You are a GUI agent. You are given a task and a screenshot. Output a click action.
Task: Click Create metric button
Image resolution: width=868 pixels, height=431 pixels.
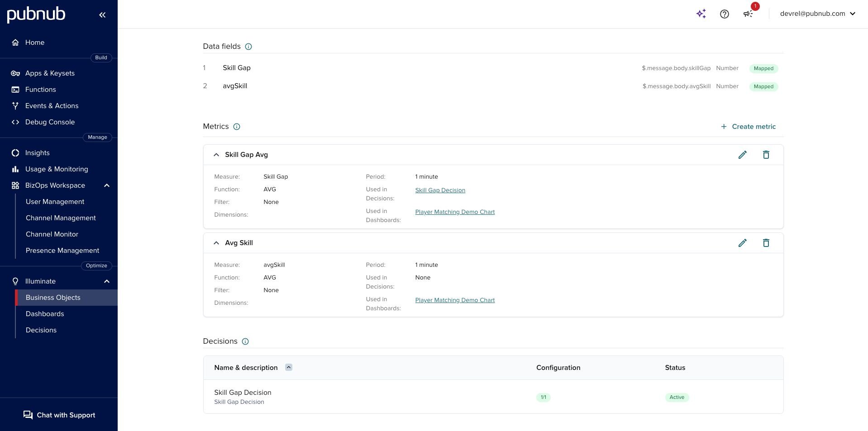coord(748,127)
